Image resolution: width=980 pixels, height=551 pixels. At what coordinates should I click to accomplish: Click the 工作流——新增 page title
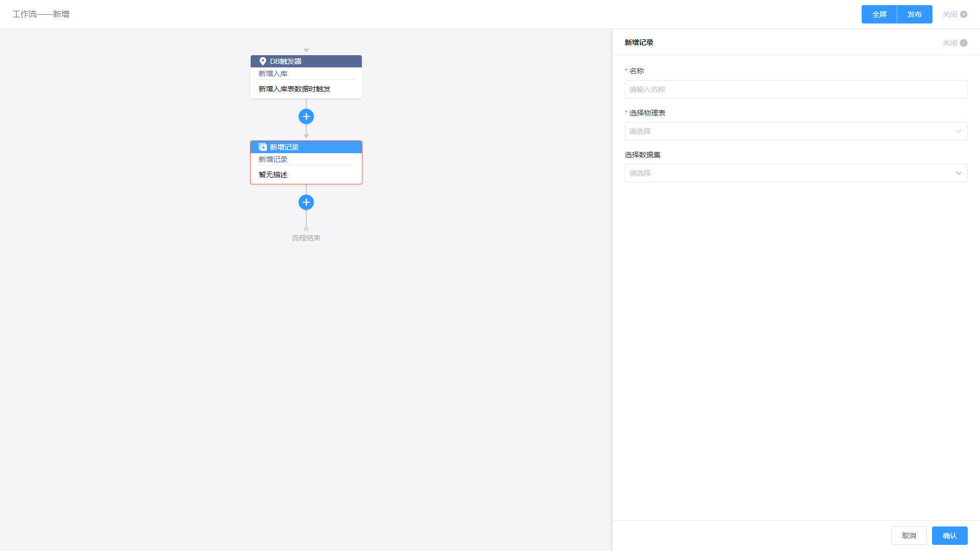pyautogui.click(x=41, y=14)
